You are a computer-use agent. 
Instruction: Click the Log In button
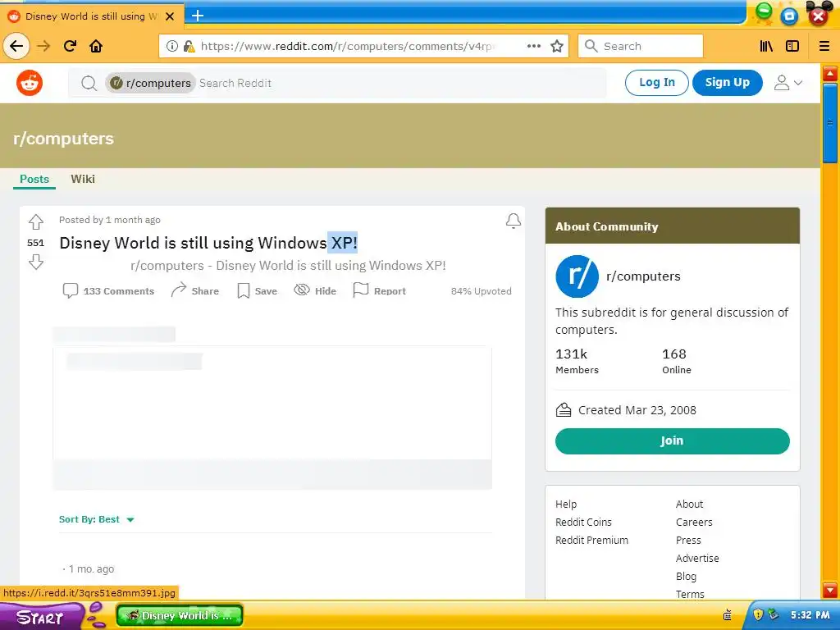(x=657, y=83)
